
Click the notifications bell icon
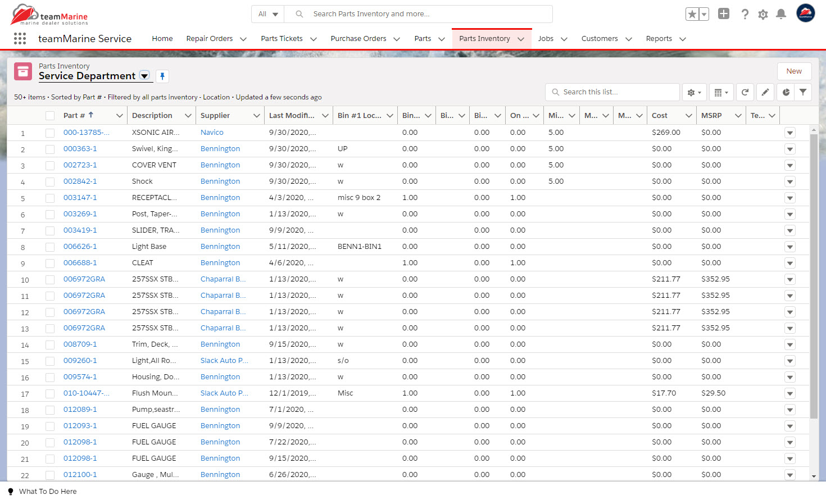coord(780,14)
